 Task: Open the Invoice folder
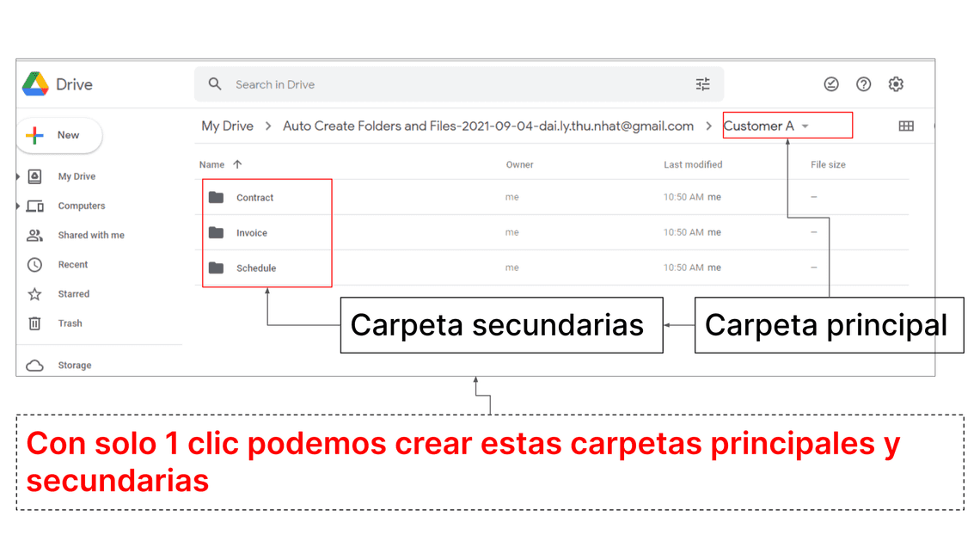[251, 233]
